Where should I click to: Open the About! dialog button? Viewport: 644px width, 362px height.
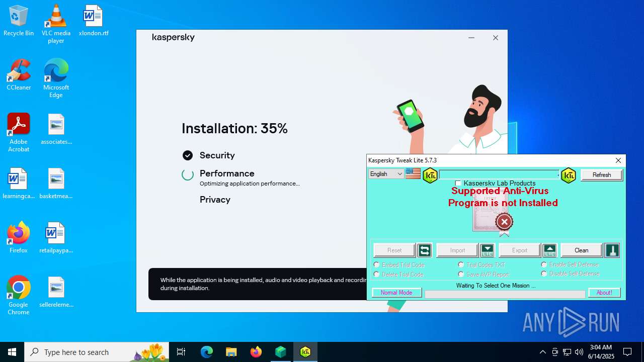[x=604, y=293]
